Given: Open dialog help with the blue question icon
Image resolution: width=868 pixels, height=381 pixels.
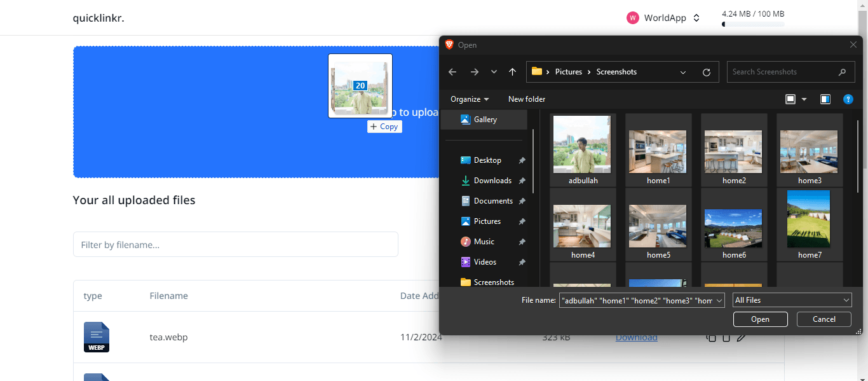Looking at the screenshot, I should point(848,99).
